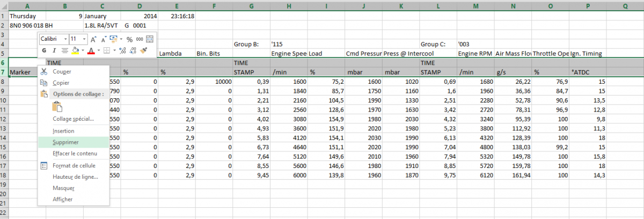Screen dimensions: 644x219
Task: Click the decrease font size icon
Action: click(x=103, y=39)
